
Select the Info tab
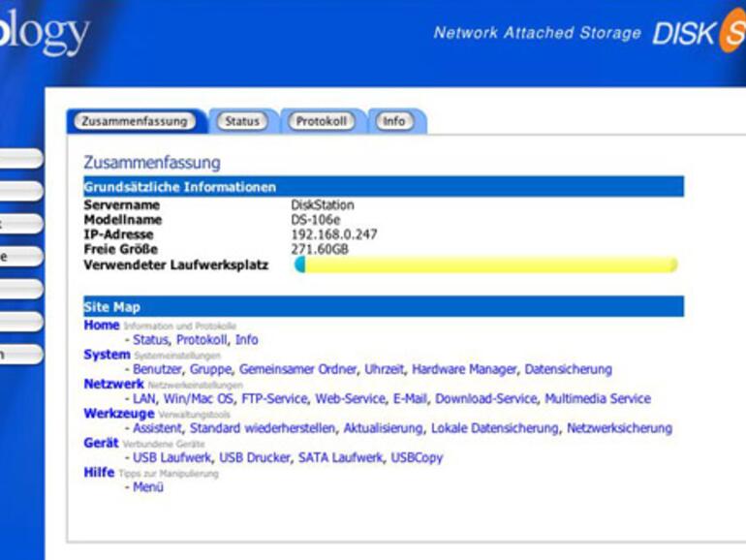click(x=393, y=121)
